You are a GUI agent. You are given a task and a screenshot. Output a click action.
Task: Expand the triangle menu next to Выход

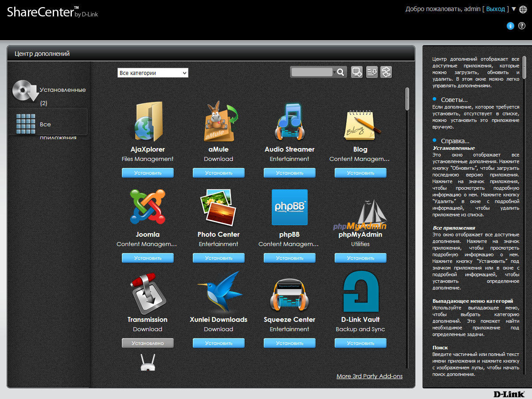(514, 9)
